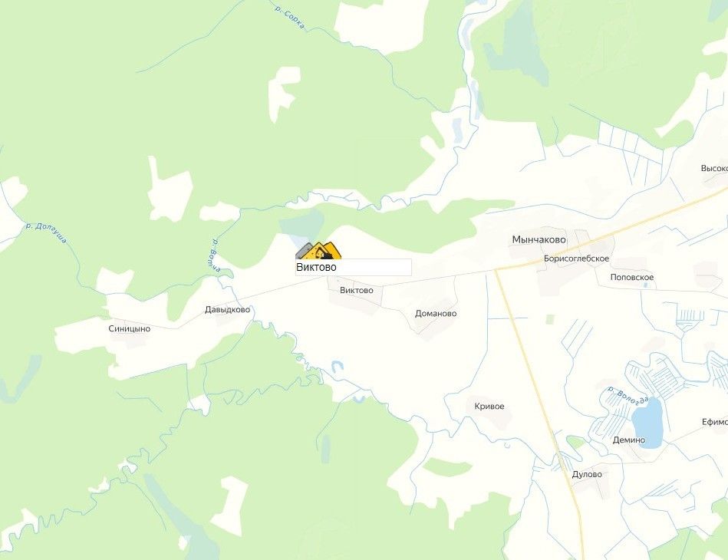Image resolution: width=728 pixels, height=560 pixels.
Task: Select the Синицыно village label
Action: click(x=129, y=329)
